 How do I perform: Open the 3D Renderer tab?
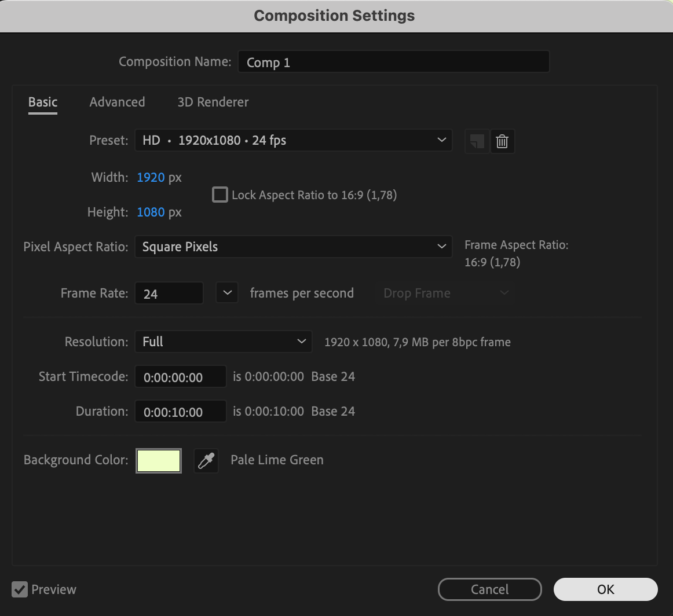coord(213,102)
